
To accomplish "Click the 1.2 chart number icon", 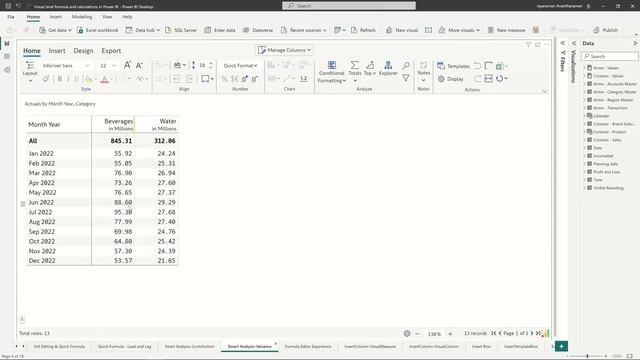I will (x=303, y=78).
